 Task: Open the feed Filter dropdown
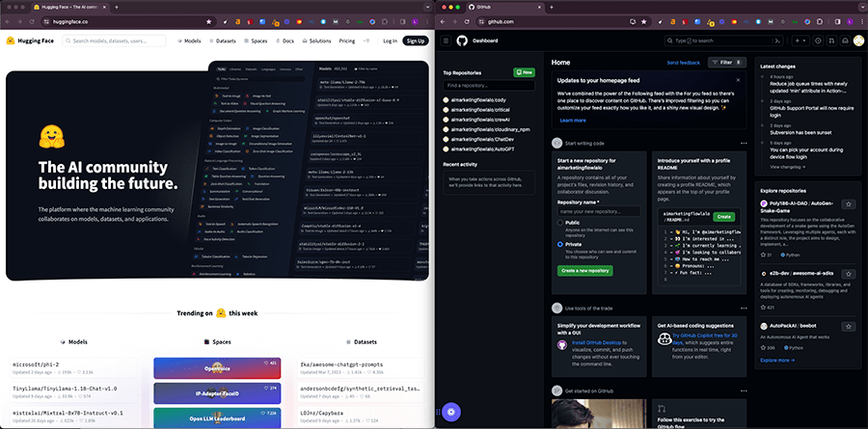coord(727,63)
